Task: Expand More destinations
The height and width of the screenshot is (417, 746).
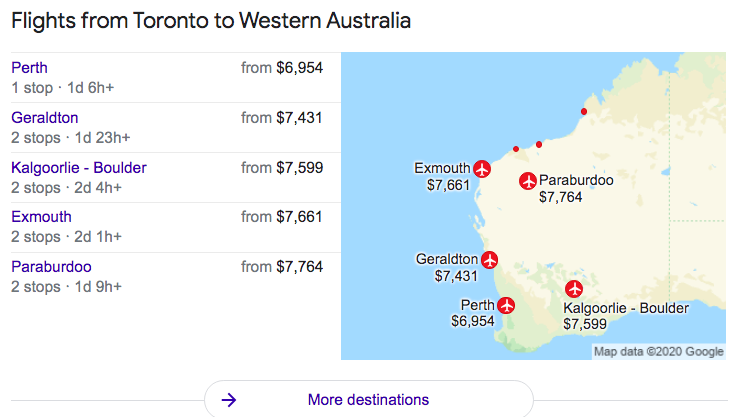Action: click(368, 400)
